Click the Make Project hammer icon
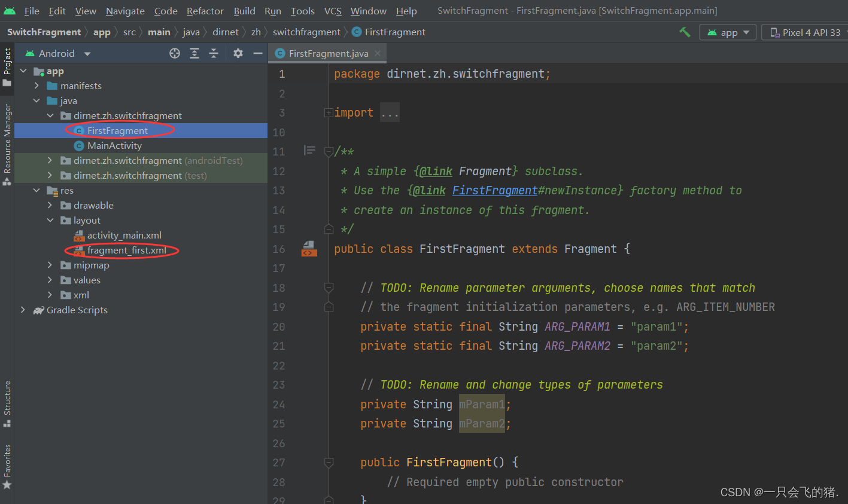Image resolution: width=848 pixels, height=504 pixels. pos(685,32)
